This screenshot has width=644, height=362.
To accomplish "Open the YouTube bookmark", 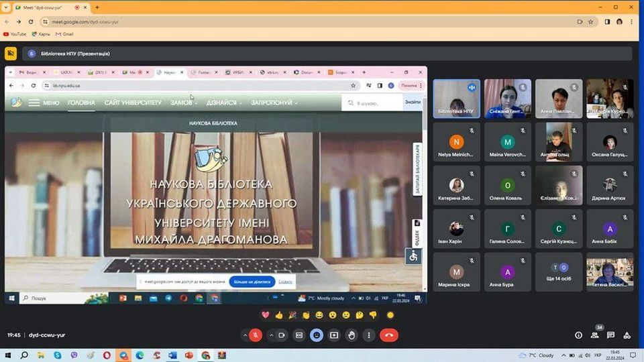I will 15,34.
